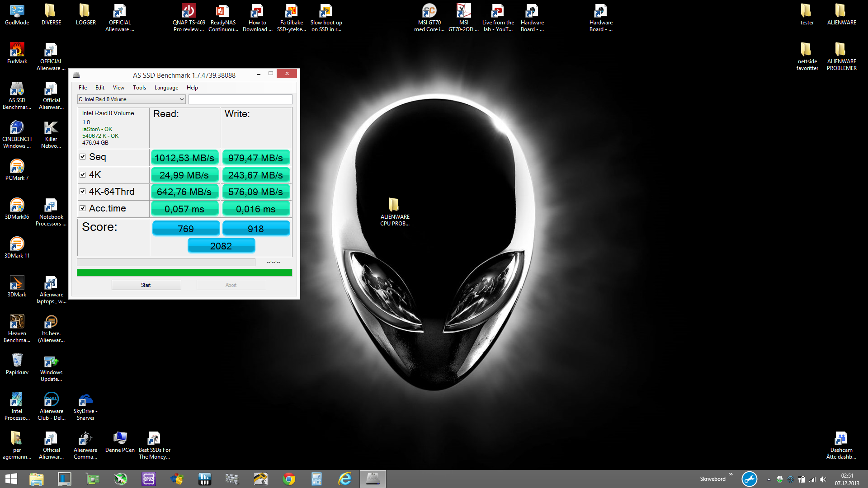Open SkyDrive Snarvei shortcut
Viewport: 868px width, 488px height.
[x=85, y=406]
